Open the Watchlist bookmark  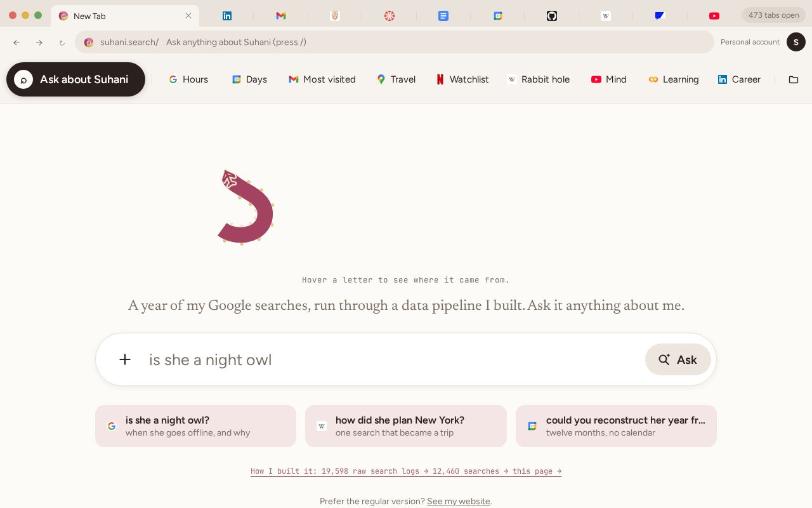[x=462, y=79]
